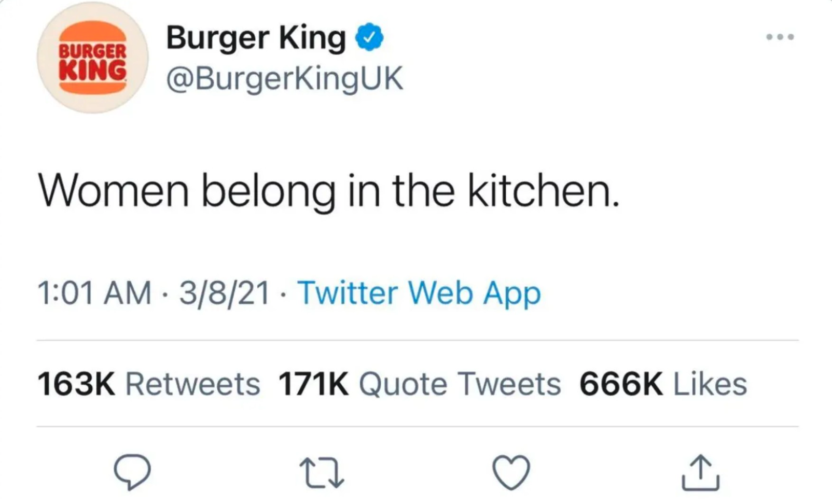Click the word "Women" in the tweet
Screen dimensions: 832x504
pos(114,191)
